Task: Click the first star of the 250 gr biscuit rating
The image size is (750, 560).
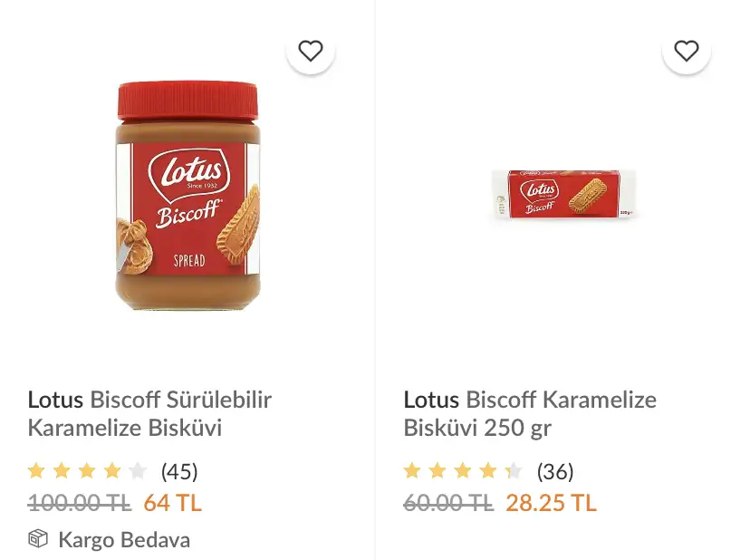Action: click(x=412, y=470)
